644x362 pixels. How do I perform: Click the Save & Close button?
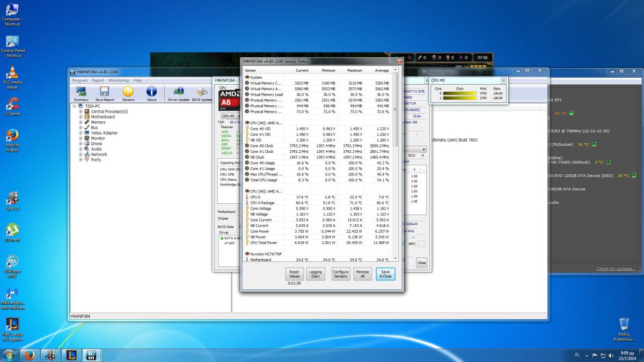pyautogui.click(x=385, y=274)
